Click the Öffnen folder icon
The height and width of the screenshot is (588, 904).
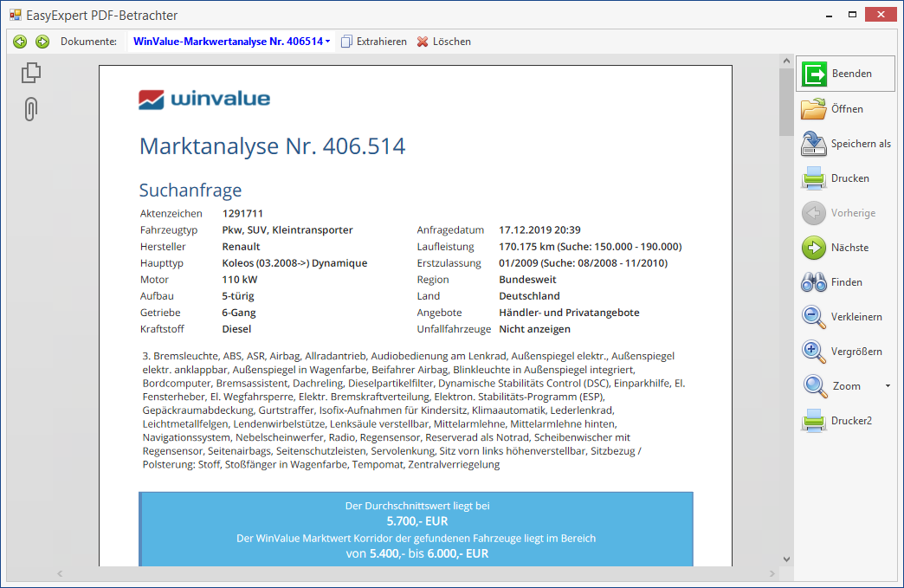813,109
